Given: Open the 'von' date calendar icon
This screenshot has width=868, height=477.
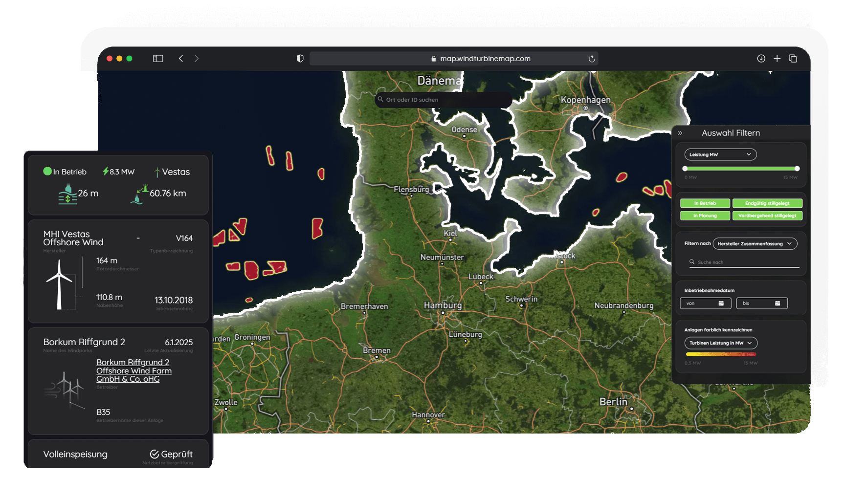Looking at the screenshot, I should [x=721, y=304].
